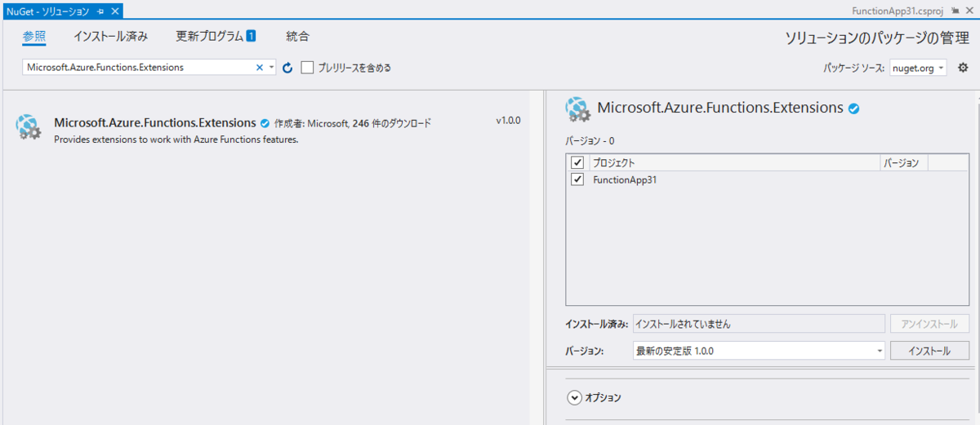Click the disabled アンインストール button
The image size is (980, 425).
(929, 324)
